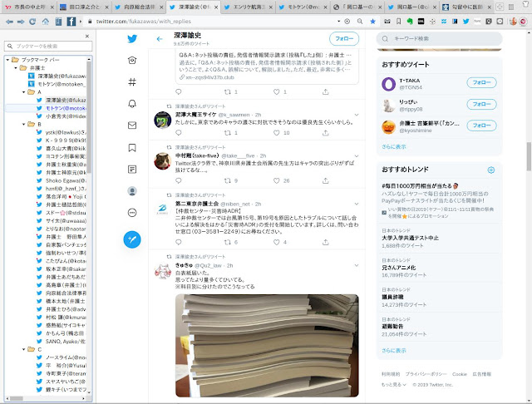This screenshot has width=532, height=404.
Task: Switch to the エンリケ航海 tab
Action: coord(249,7)
